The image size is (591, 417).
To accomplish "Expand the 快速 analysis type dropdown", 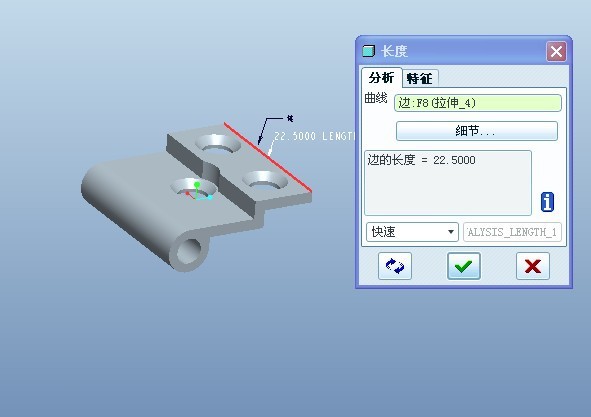I will click(x=412, y=231).
